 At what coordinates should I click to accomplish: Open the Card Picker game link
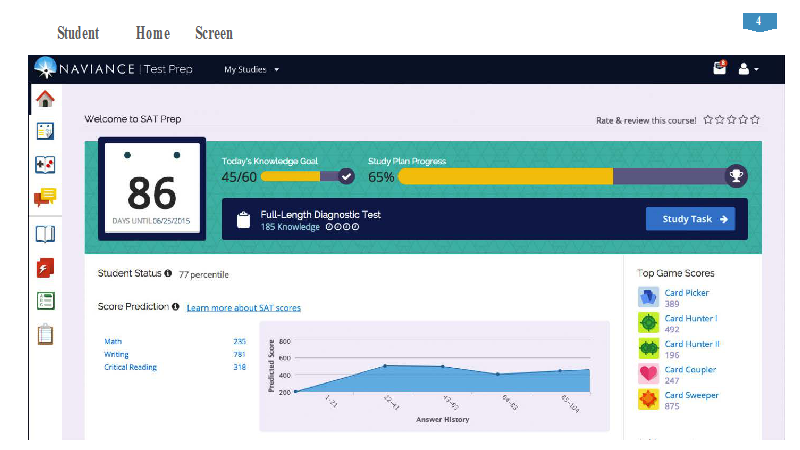click(687, 293)
